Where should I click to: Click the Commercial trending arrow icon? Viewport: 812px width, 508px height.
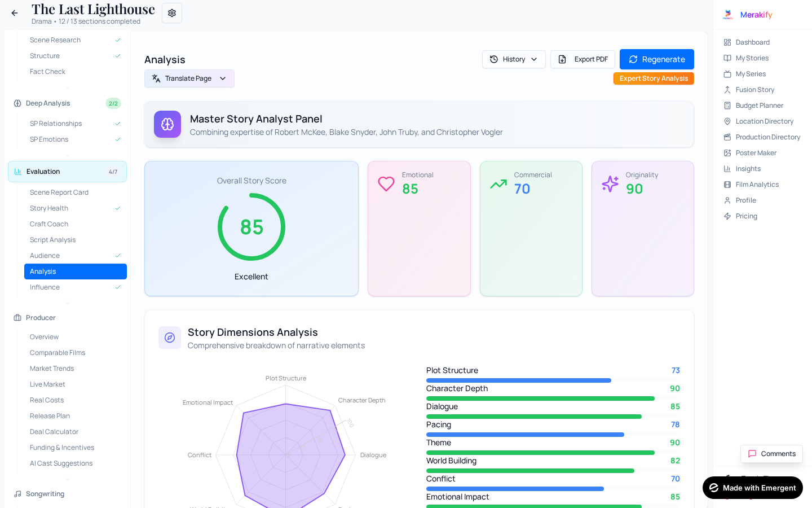[x=498, y=184]
